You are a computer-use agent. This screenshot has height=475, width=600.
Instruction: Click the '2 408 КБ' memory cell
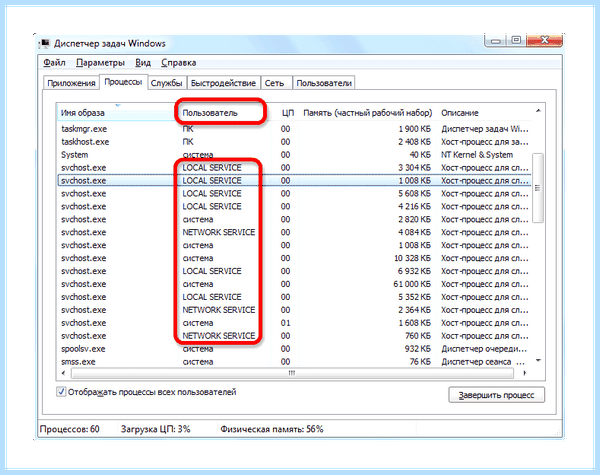pos(414,142)
